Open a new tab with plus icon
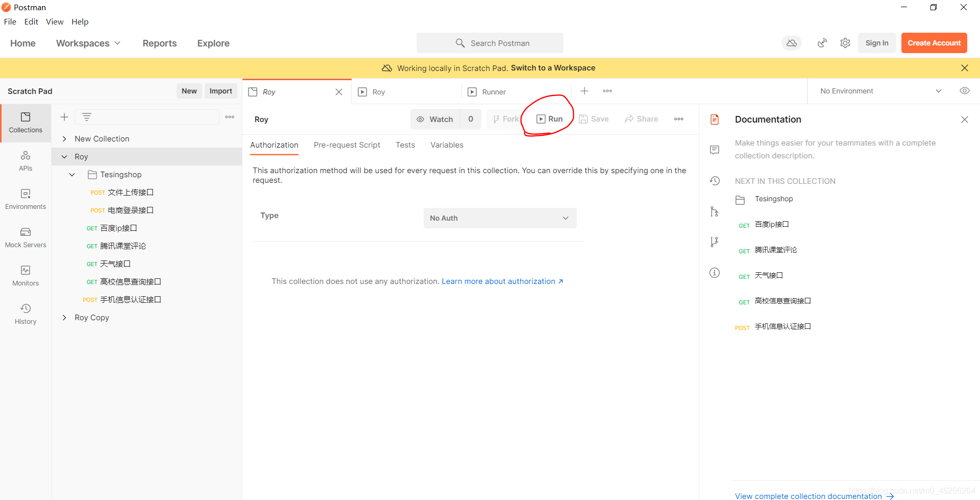 click(584, 91)
